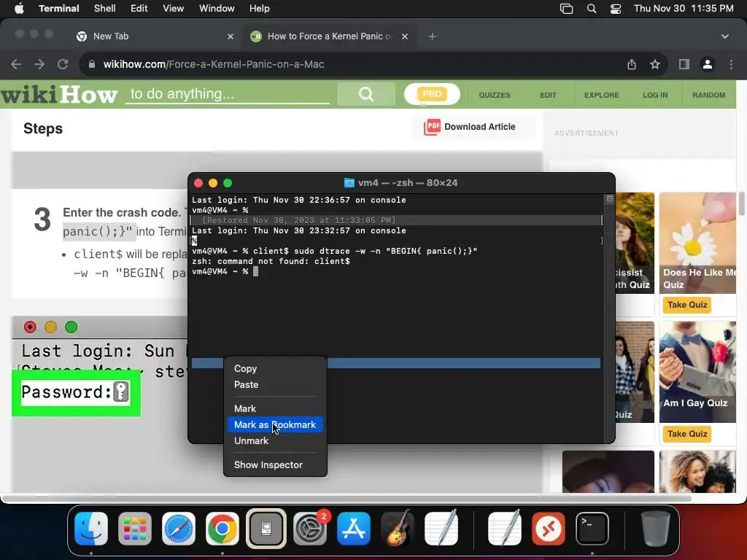The image size is (747, 560).
Task: Click the wikiHow search magnifier button
Action: click(366, 94)
